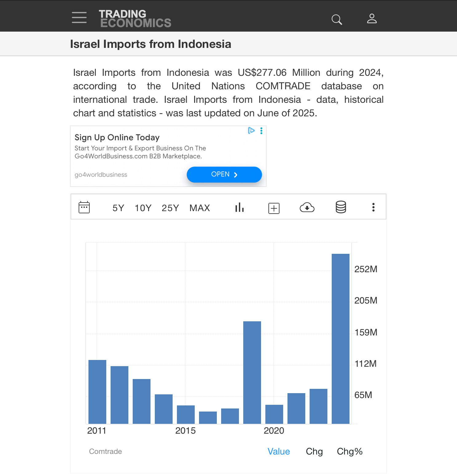
Task: Open the raw data database icon
Action: (340, 207)
